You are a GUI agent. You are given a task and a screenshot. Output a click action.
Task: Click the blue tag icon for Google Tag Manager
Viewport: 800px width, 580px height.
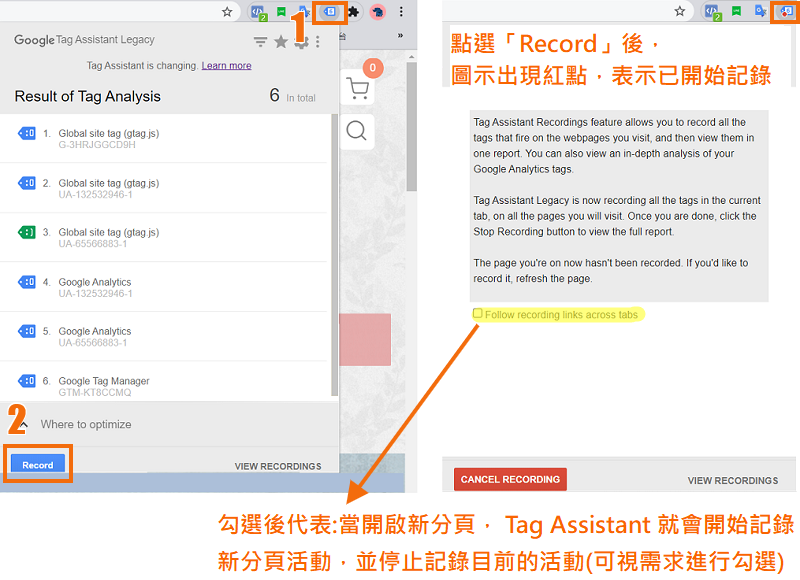pyautogui.click(x=27, y=381)
